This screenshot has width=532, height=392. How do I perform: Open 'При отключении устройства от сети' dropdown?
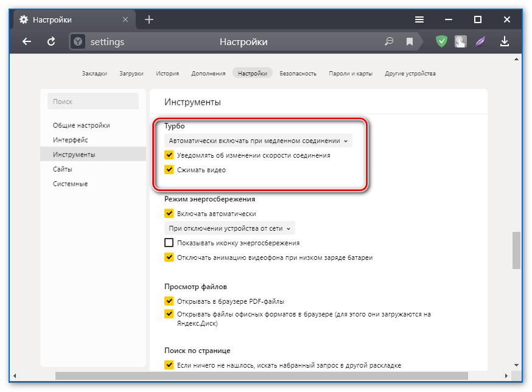click(x=229, y=228)
